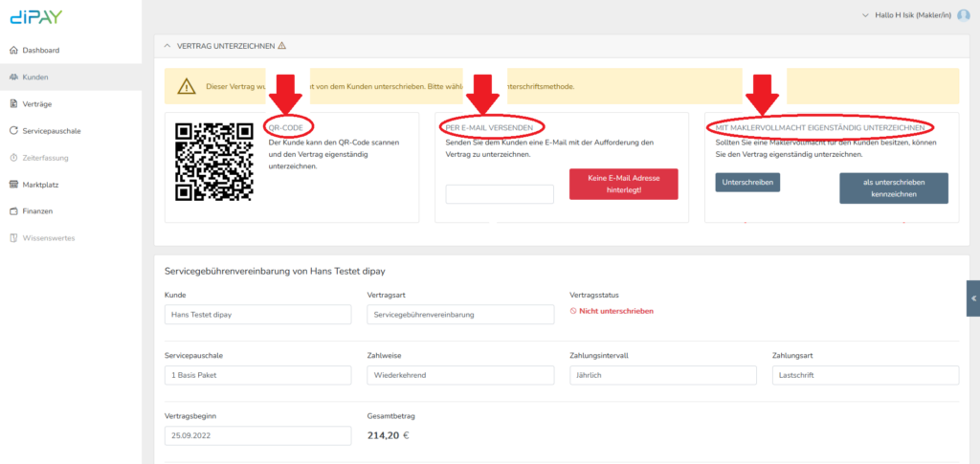Click the e-mail address input field

pyautogui.click(x=500, y=194)
